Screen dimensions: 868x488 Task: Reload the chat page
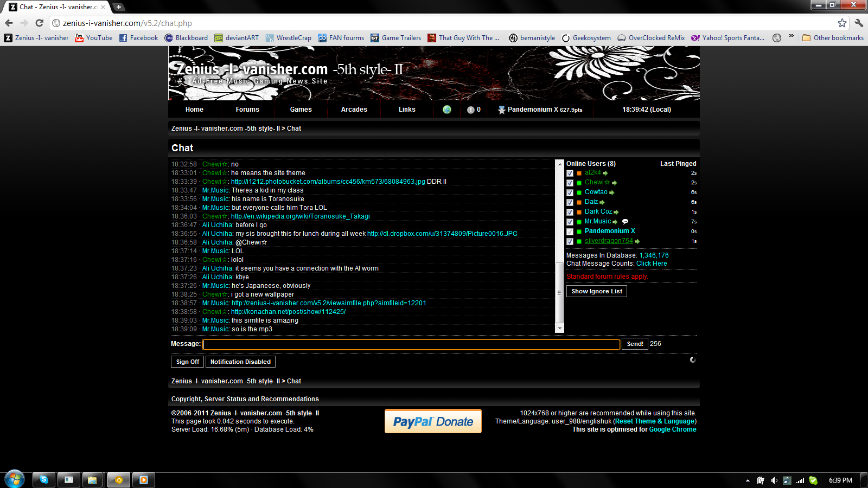pos(39,23)
